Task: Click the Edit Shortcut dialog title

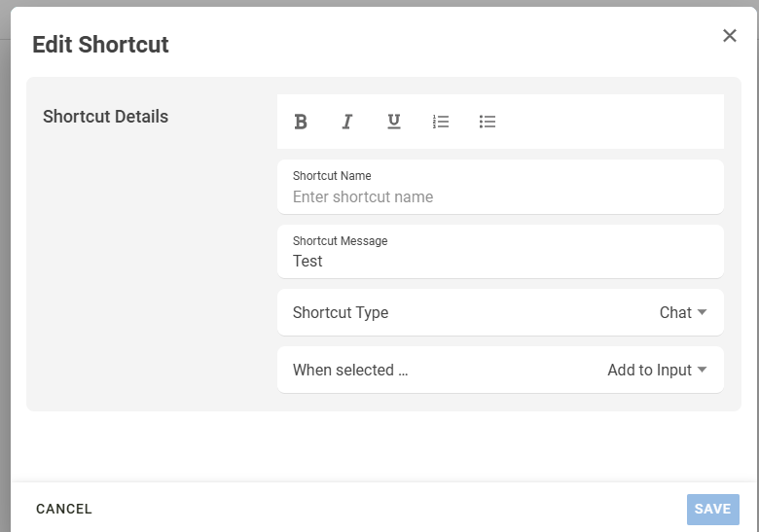Action: 100,45
